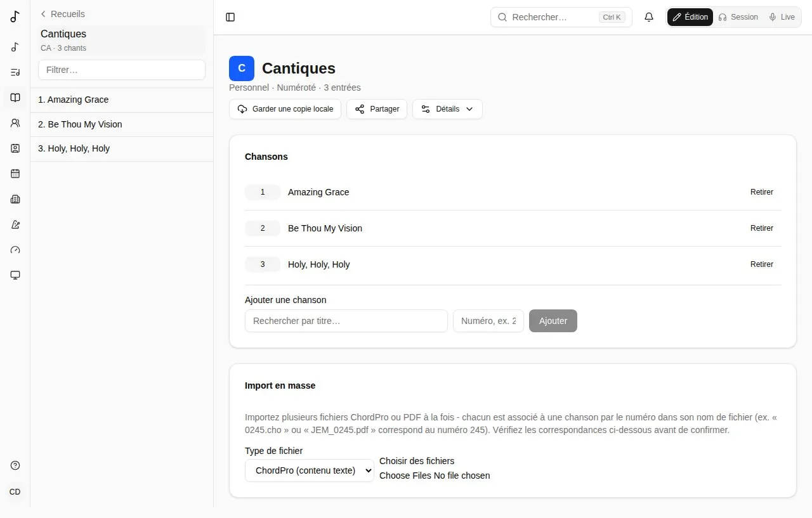Toggle the sidebar panel icon
Screen dimensions: 812x518
click(230, 17)
